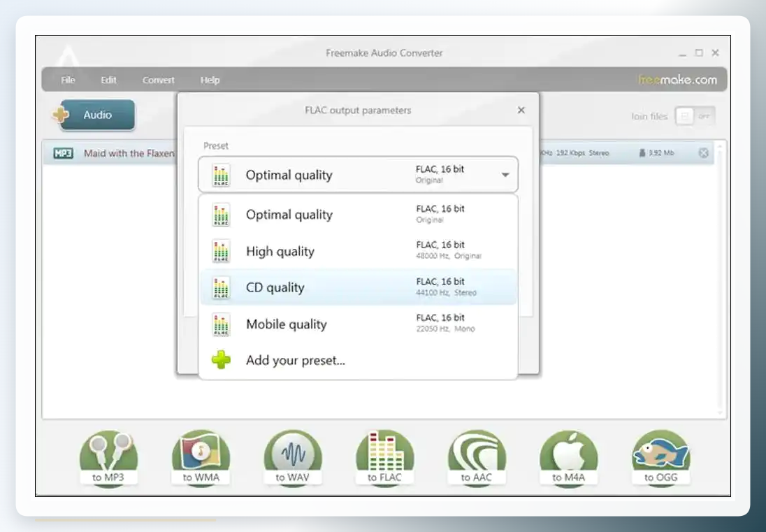Viewport: 766px width, 532px height.
Task: Toggle the Join files switch
Action: (x=695, y=116)
